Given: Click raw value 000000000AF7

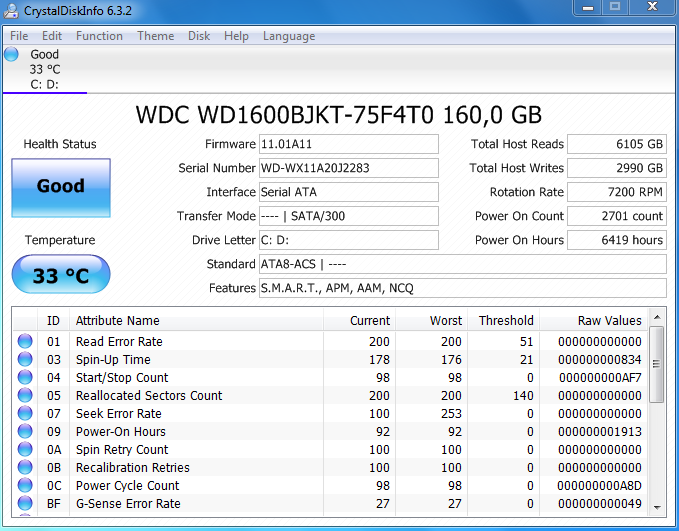Looking at the screenshot, I should (600, 378).
